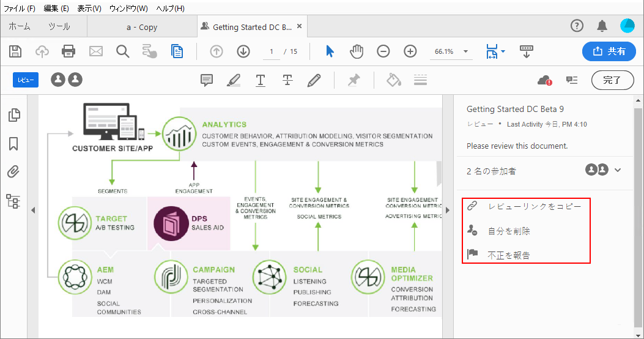The width and height of the screenshot is (644, 339).
Task: Select the arrow Selection tool
Action: click(330, 51)
